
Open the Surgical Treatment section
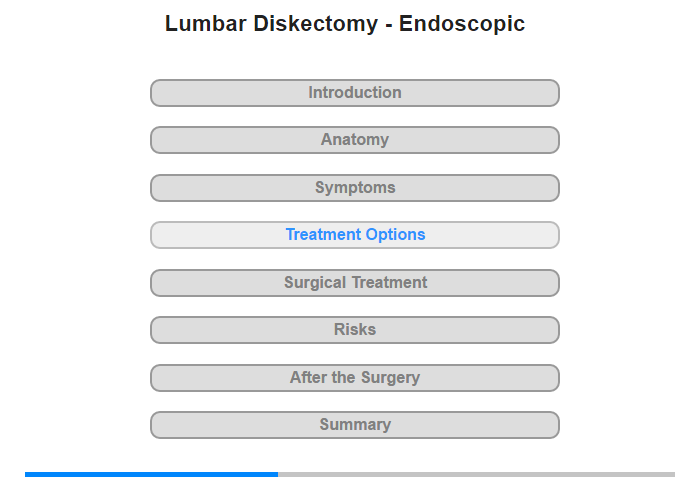click(x=354, y=283)
